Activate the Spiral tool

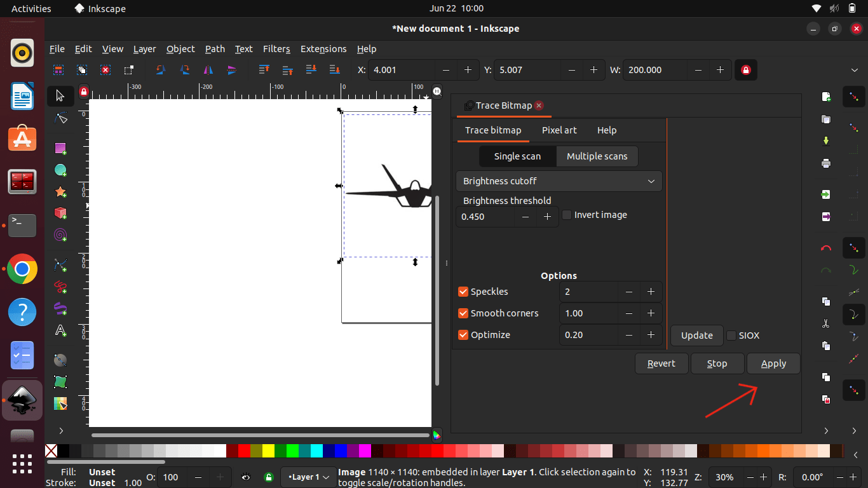[x=60, y=235]
